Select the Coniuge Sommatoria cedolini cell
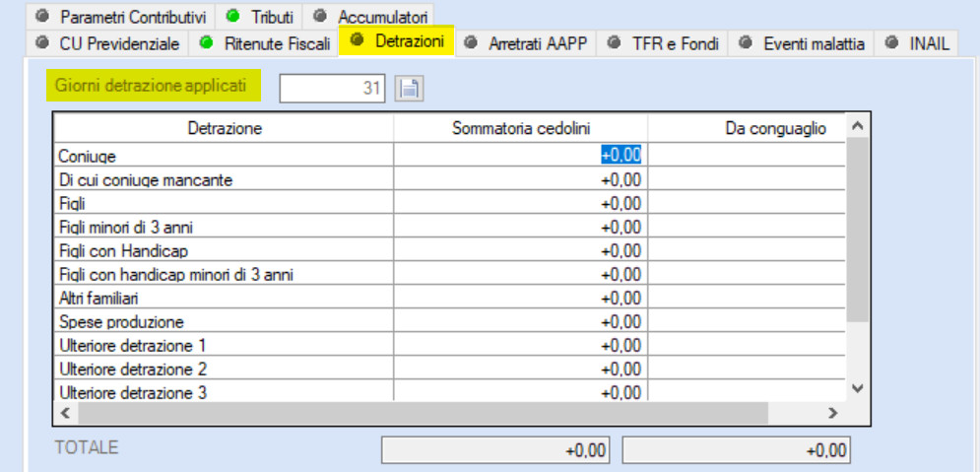Image resolution: width=980 pixels, height=472 pixels. point(521,155)
